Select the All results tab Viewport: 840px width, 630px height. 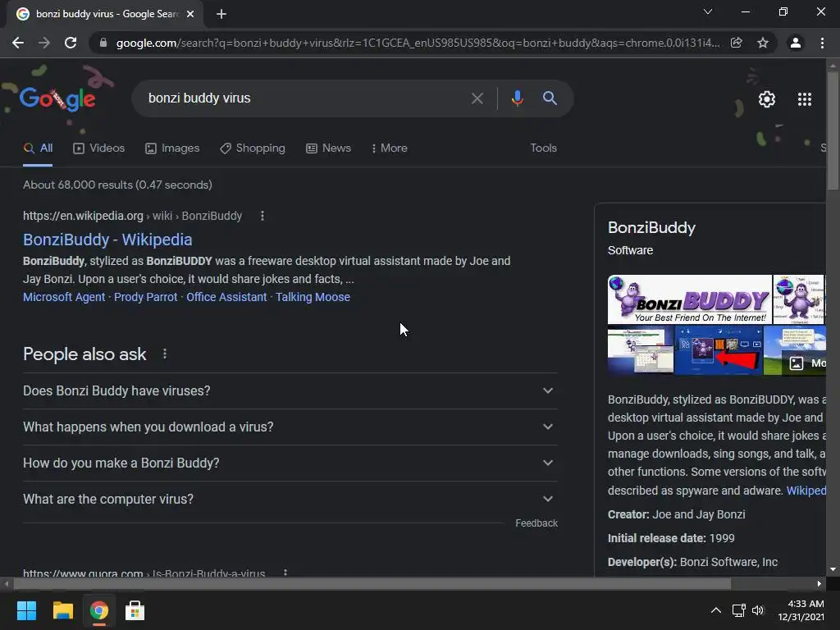[38, 148]
